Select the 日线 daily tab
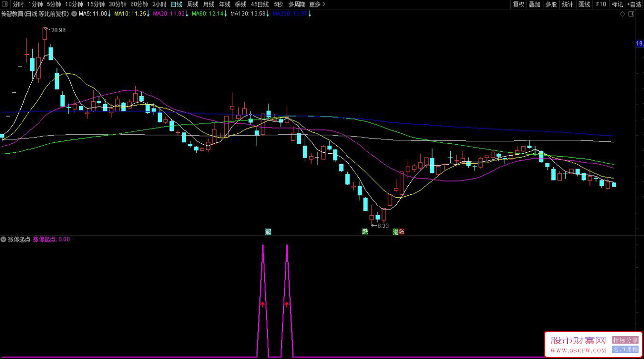Screen dimensions: 644x359 pos(176,4)
